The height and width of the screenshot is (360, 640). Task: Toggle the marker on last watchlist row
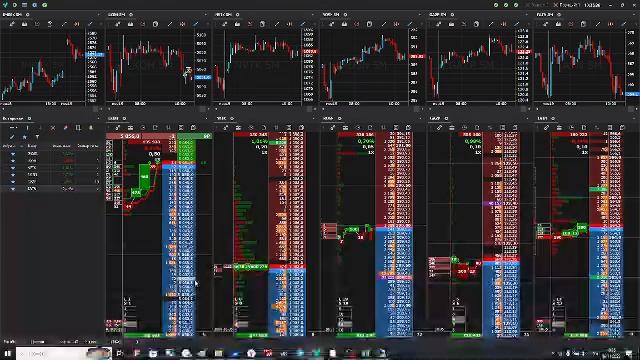(13, 189)
